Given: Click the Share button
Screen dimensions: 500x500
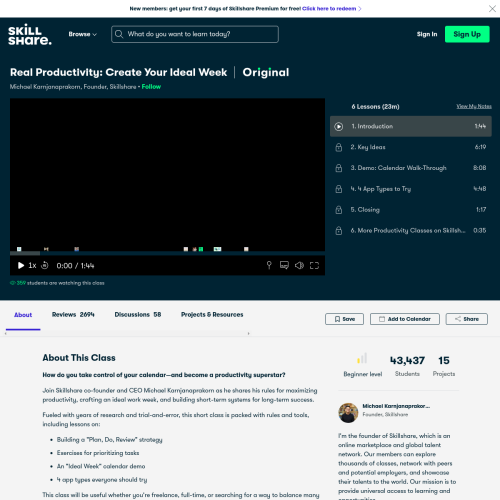Looking at the screenshot, I should point(467,319).
